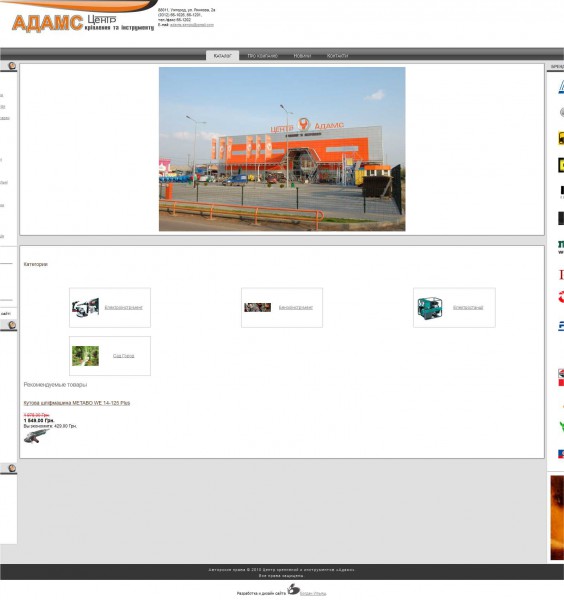Switch to the Новини tab
This screenshot has width=564, height=600.
click(x=302, y=56)
